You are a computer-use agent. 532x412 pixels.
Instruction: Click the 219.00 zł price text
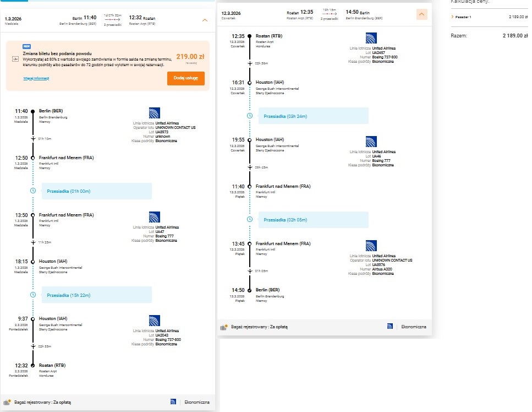click(x=190, y=57)
